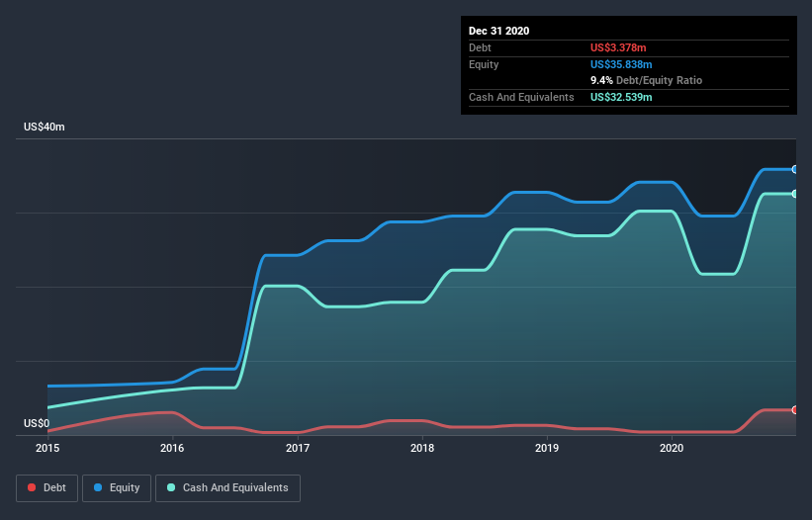Toggle the Cash And Equivalents series in the legend
Screen dimensions: 812x520
coord(227,488)
